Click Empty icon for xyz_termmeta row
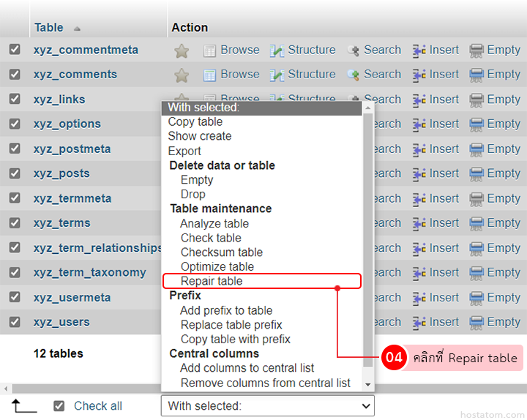 coord(476,198)
